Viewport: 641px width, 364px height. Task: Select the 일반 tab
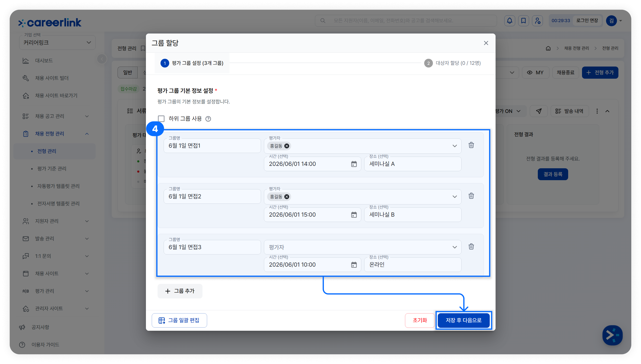tap(127, 73)
